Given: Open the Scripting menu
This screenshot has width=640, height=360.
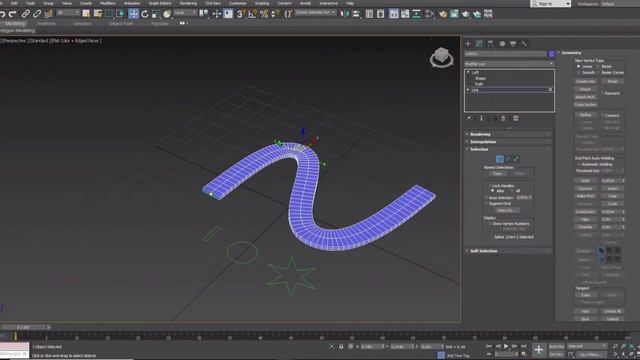Looking at the screenshot, I should click(262, 3).
